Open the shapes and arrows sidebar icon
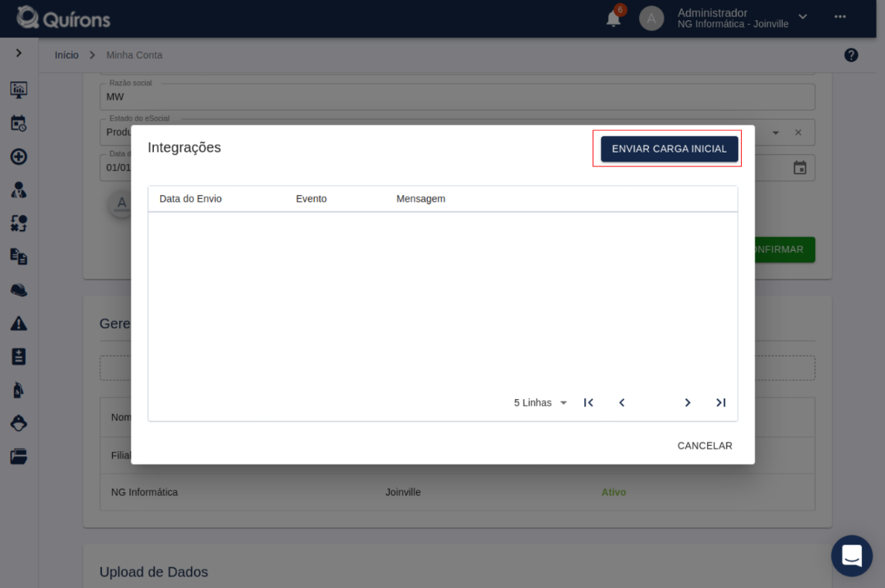 click(19, 224)
